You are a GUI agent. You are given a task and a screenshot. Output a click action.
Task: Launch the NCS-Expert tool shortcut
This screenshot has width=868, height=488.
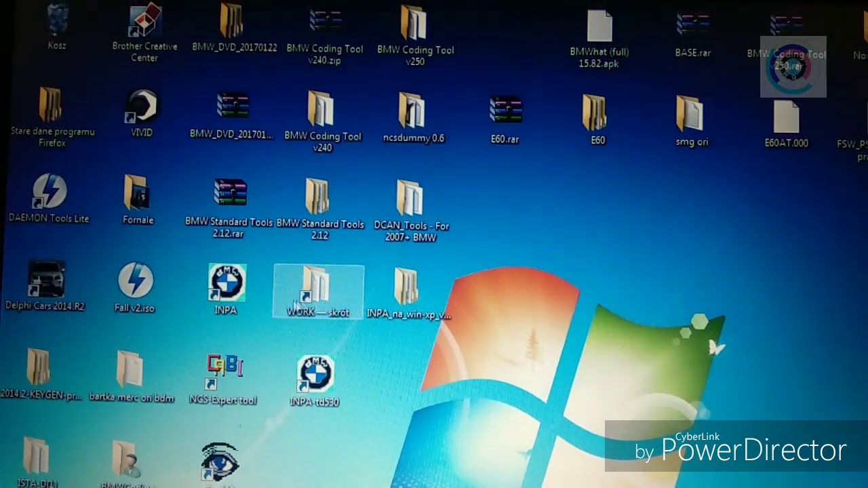[x=223, y=380]
